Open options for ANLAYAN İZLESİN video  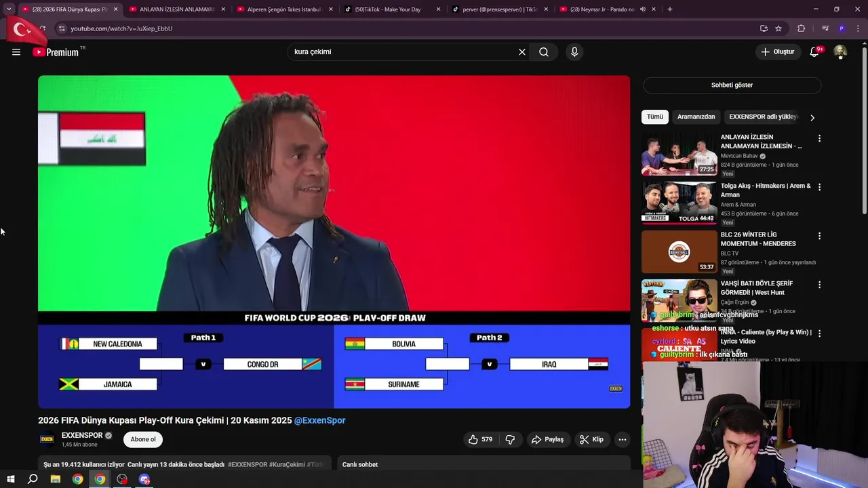[x=819, y=138]
